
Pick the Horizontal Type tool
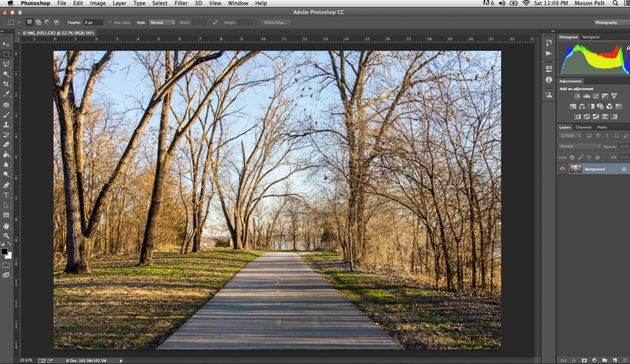tap(6, 195)
